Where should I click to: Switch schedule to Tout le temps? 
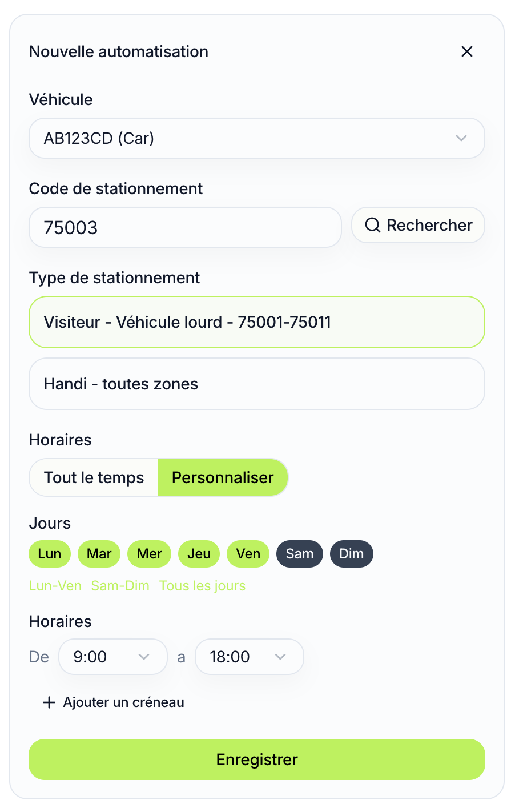[94, 477]
